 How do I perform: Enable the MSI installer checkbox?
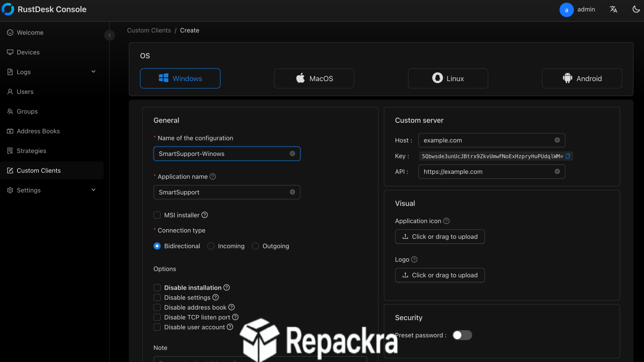click(157, 215)
